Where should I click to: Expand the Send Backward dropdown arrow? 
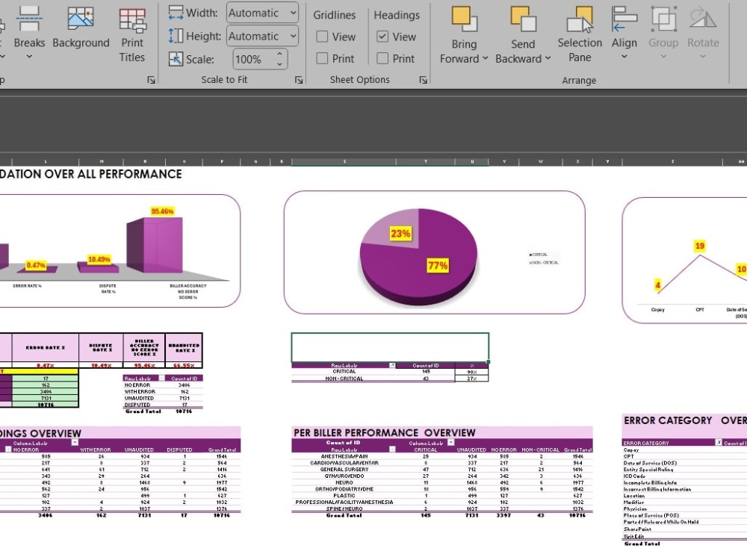click(x=548, y=58)
